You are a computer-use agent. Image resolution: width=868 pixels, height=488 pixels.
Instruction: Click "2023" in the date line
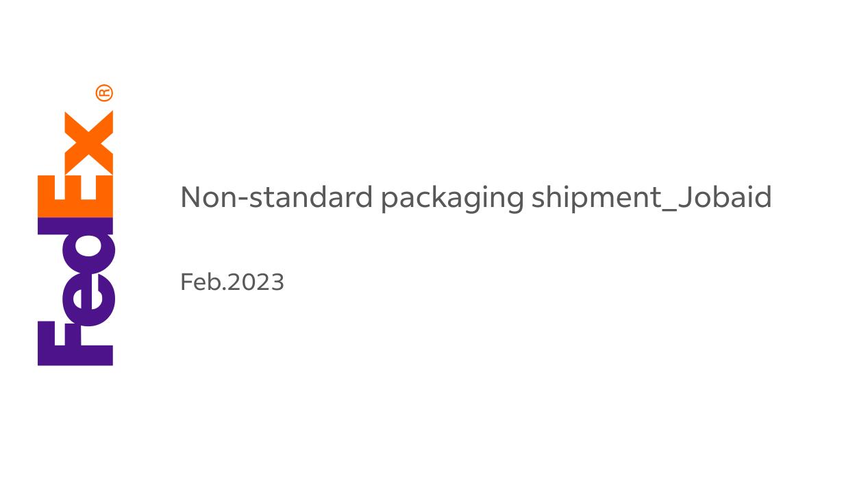point(256,282)
